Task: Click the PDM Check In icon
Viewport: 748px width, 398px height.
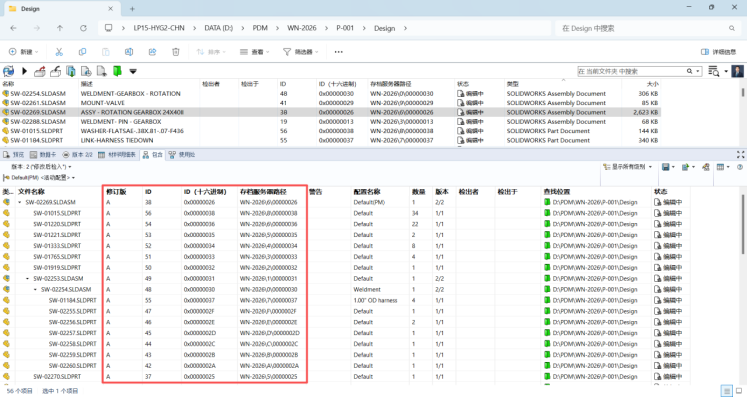Action: coord(55,71)
